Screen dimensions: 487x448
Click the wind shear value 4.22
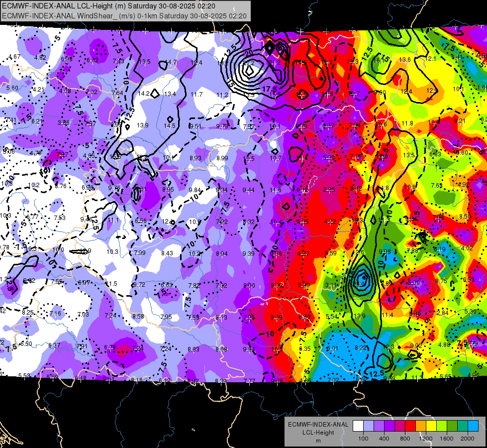pos(330,222)
